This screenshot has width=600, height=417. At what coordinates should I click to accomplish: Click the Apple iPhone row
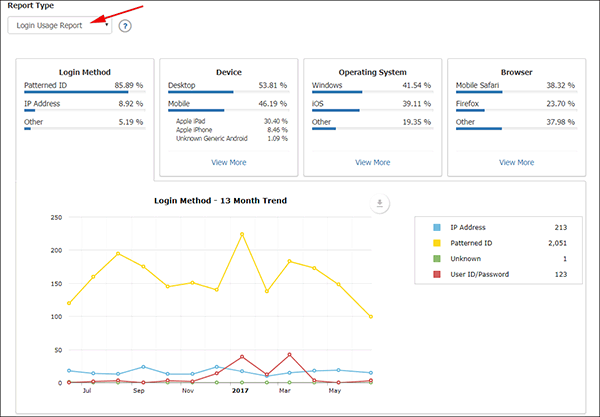[x=232, y=130]
